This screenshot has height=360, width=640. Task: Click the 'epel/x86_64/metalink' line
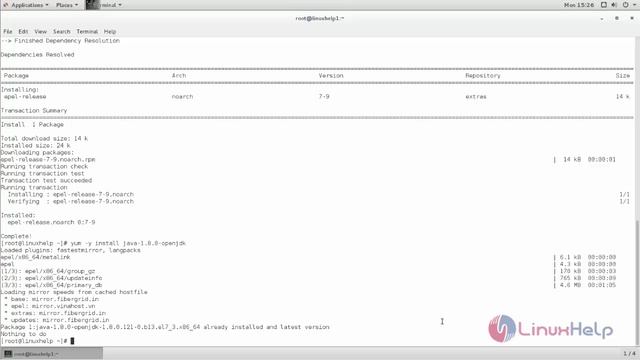click(x=36, y=257)
